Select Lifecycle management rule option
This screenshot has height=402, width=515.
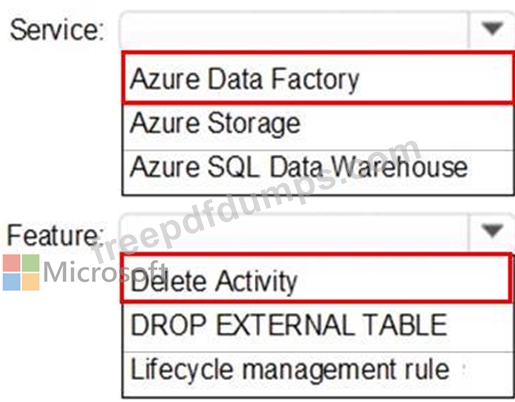click(318, 374)
